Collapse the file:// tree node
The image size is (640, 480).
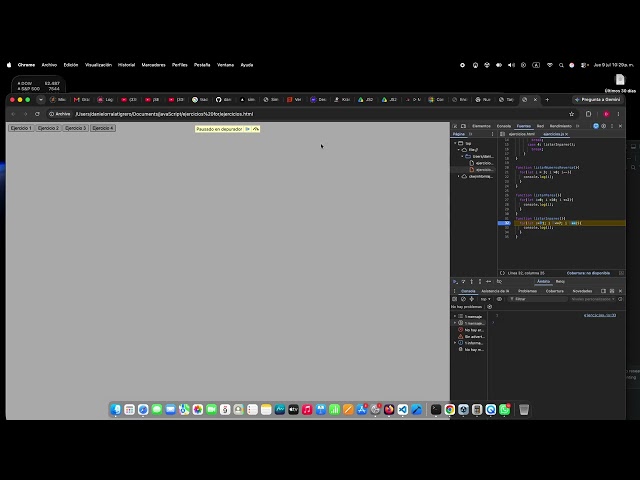coord(459,150)
